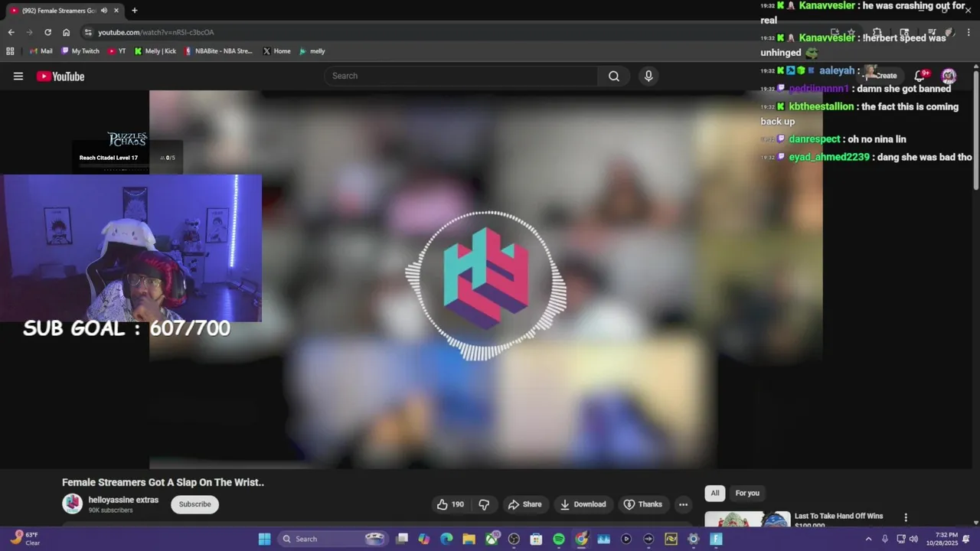Open the Xbox app from the taskbar
This screenshot has height=551, width=980.
[x=492, y=539]
